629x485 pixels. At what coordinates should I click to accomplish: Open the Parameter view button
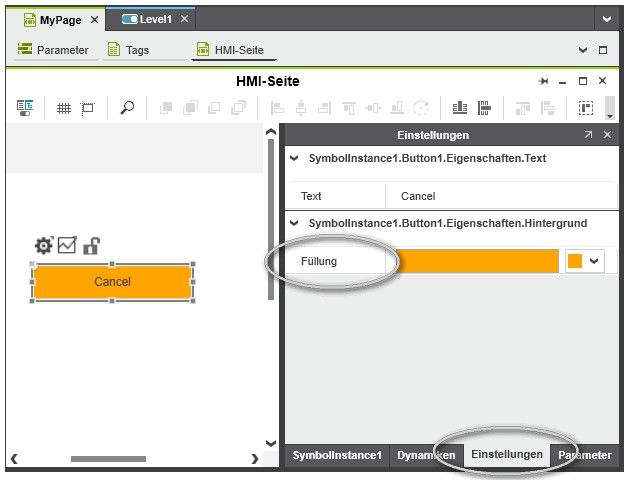point(53,50)
